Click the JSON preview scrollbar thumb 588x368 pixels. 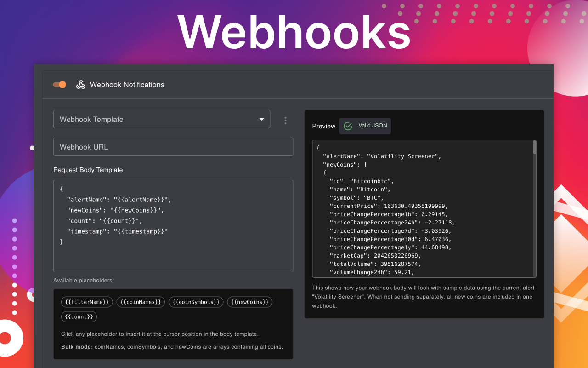[535, 147]
